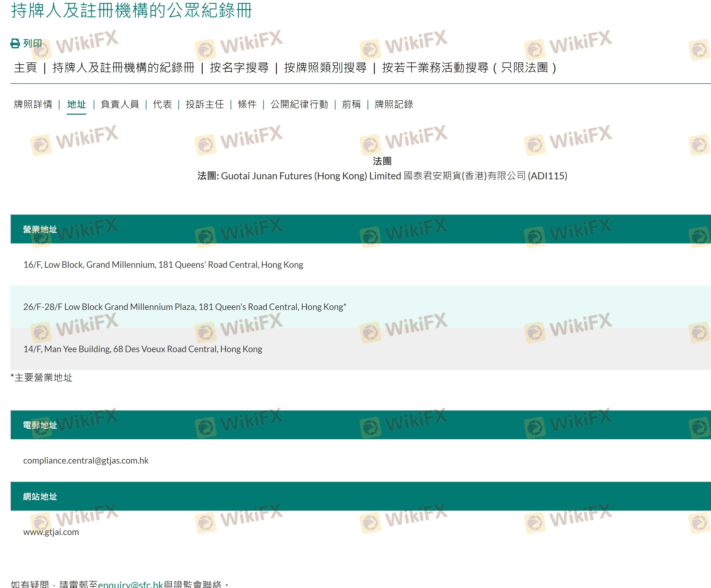
Task: Go to 持牌人及註冊機構的紀錄冊 page
Action: point(123,68)
